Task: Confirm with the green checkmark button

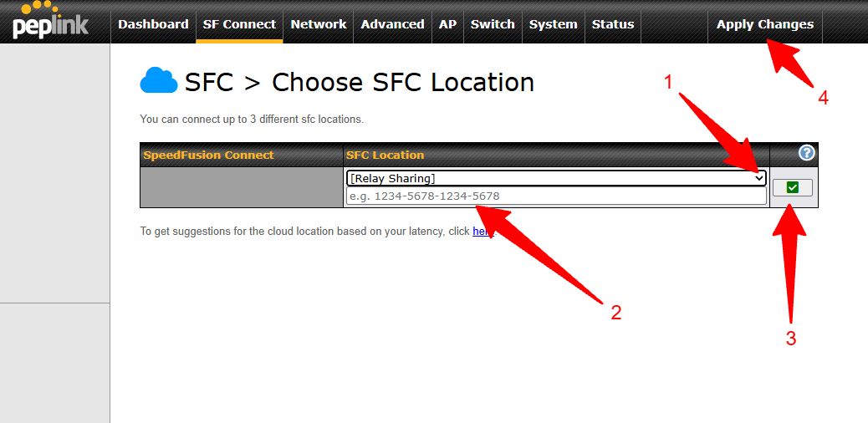Action: [x=793, y=188]
